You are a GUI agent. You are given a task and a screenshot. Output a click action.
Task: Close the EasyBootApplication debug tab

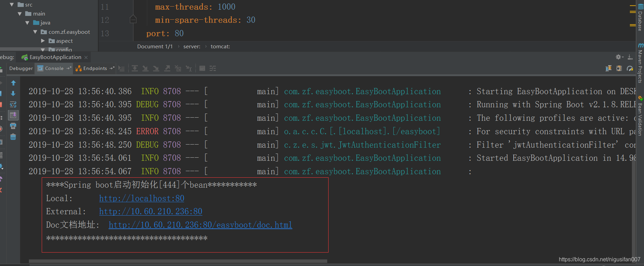pyautogui.click(x=86, y=57)
